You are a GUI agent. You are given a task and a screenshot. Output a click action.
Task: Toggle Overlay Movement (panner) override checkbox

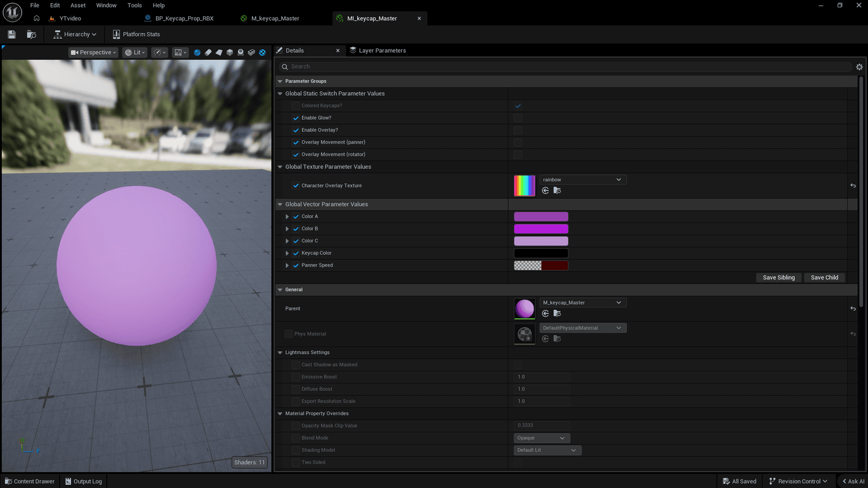[x=296, y=142]
